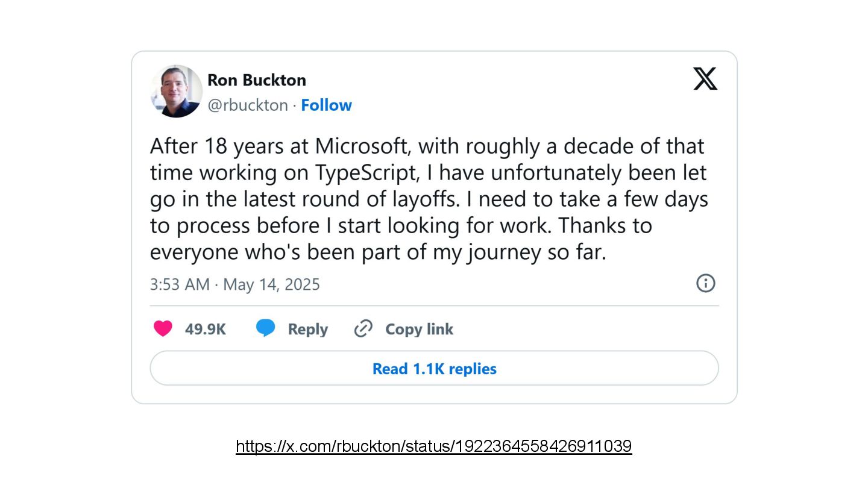868x488 pixels.
Task: Click the word journey in the tweet
Action: click(x=487, y=252)
